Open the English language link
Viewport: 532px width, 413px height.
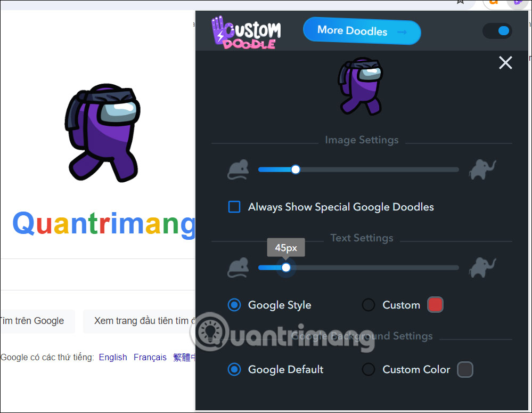pyautogui.click(x=112, y=357)
